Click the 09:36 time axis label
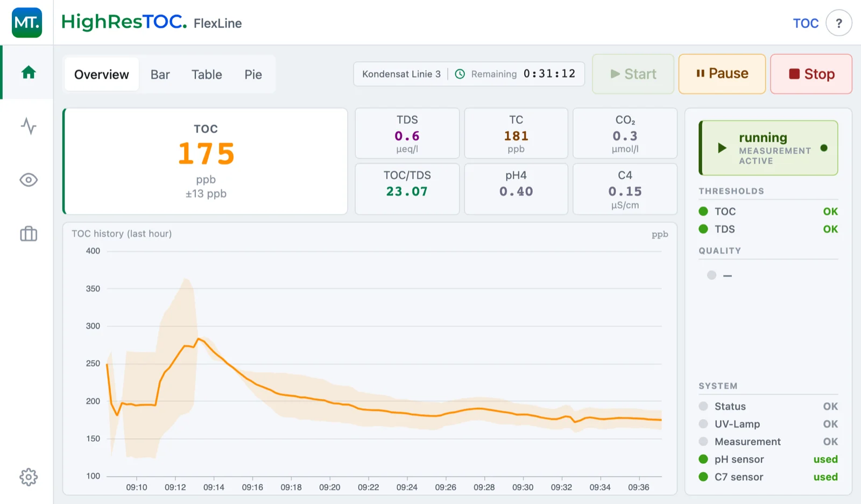 (639, 487)
